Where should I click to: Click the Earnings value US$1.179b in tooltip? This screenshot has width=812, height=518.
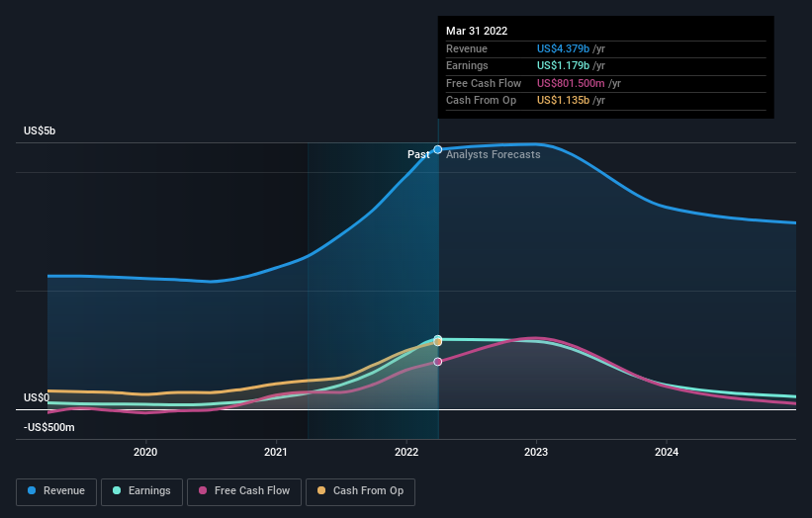[563, 65]
